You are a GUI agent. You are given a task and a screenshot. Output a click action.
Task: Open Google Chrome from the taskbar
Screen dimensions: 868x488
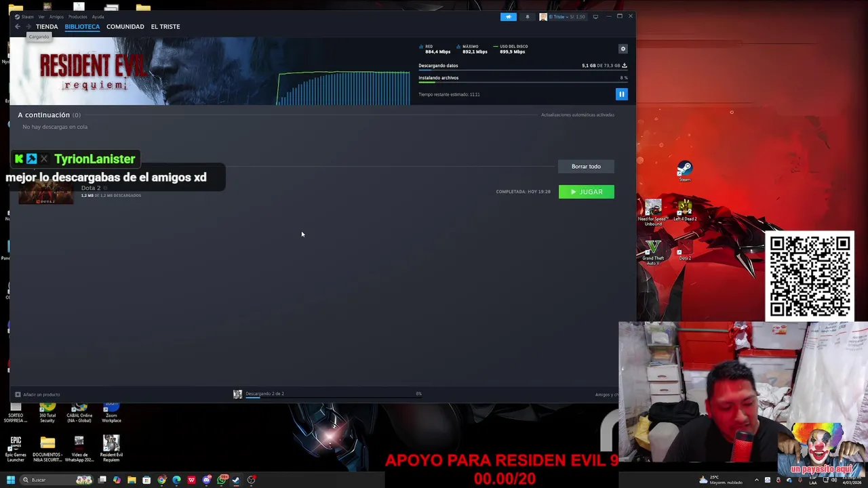pos(161,480)
